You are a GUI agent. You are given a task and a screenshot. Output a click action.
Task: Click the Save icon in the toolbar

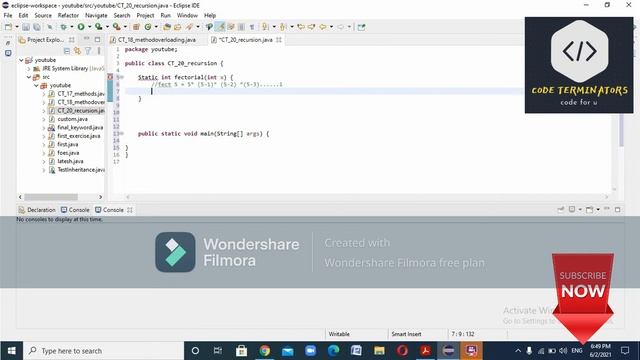[26, 27]
